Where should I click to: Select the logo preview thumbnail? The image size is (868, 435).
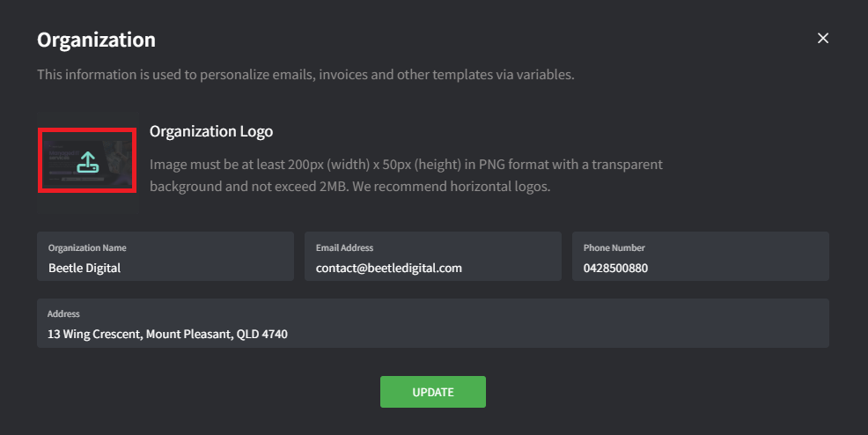click(87, 160)
